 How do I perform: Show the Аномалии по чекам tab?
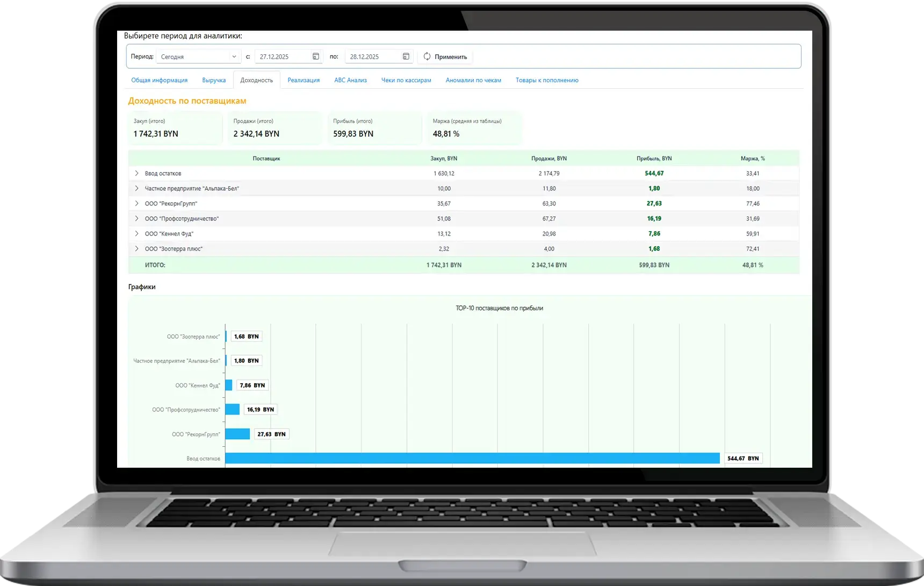point(473,80)
